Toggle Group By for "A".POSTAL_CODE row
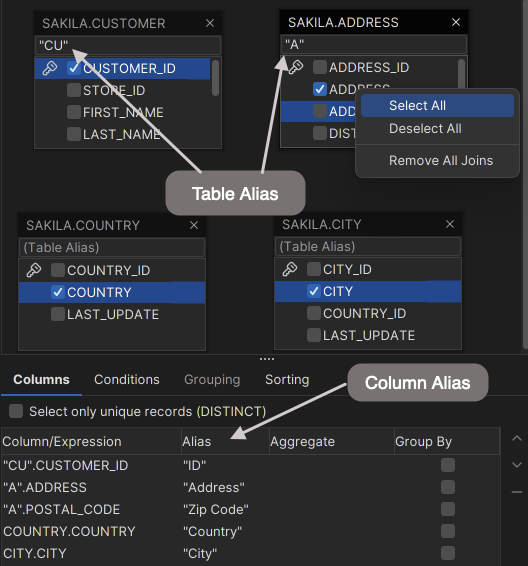 (448, 509)
